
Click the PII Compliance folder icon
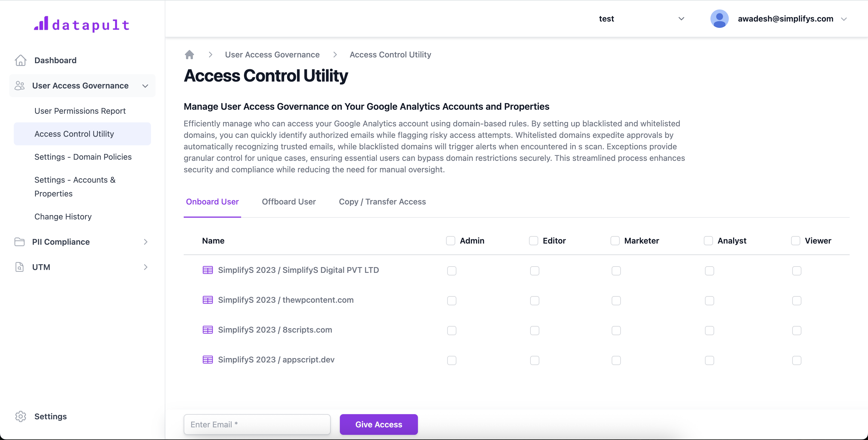20,242
